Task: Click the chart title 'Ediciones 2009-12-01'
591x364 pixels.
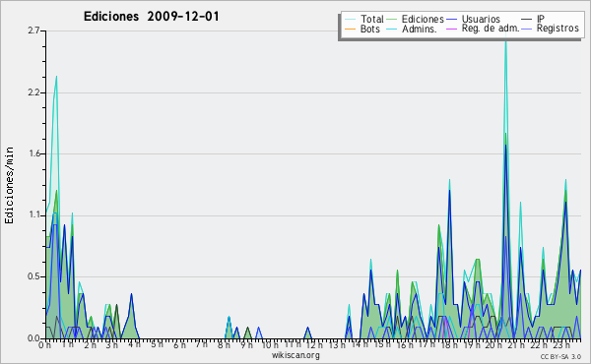Action: (x=151, y=17)
